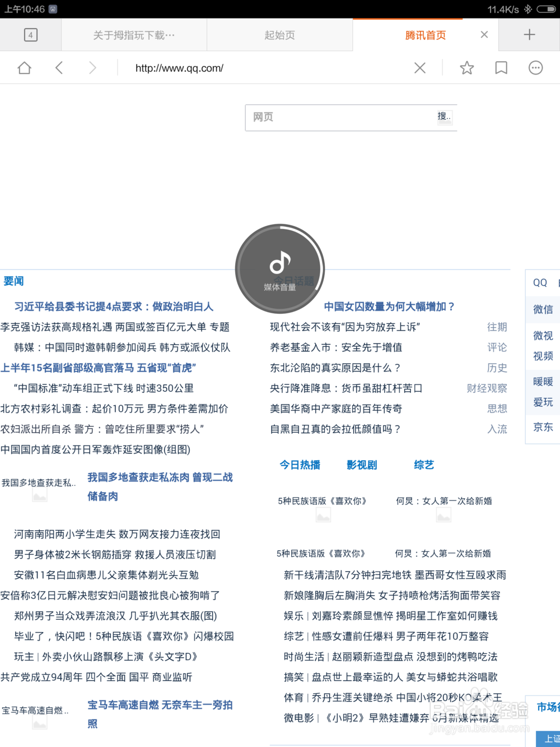
Task: Tap the battery indicator in status bar
Action: 546,9
